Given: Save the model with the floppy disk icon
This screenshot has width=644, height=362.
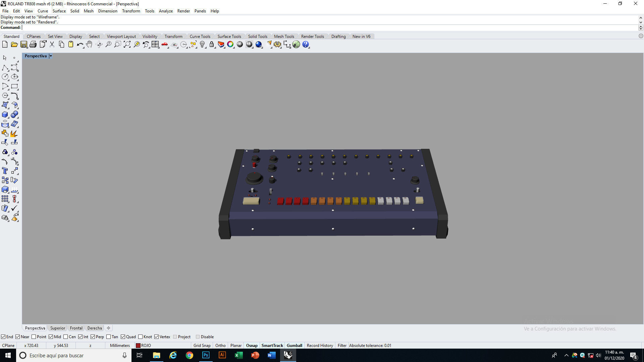Looking at the screenshot, I should (x=23, y=45).
